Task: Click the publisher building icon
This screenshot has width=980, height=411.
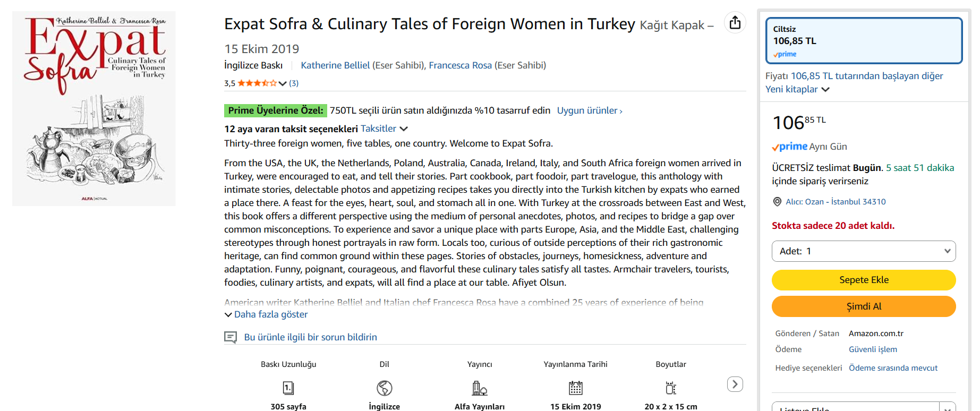Action: click(x=480, y=388)
